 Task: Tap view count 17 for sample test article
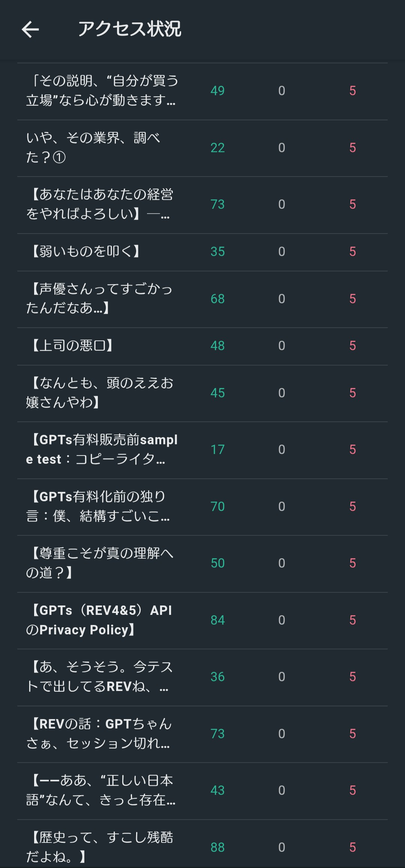[x=217, y=450]
